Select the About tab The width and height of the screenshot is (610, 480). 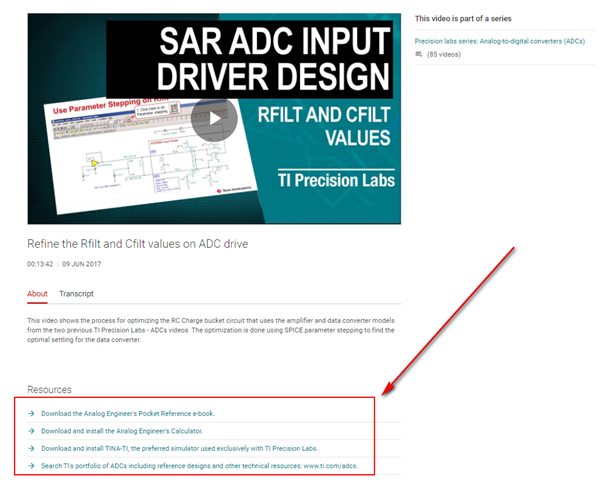(x=37, y=294)
